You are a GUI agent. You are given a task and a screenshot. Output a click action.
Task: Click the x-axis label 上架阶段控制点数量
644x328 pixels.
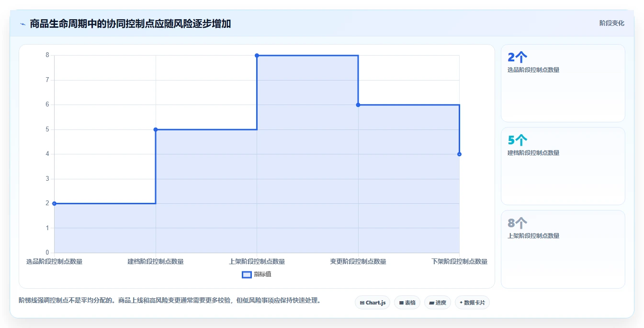tap(257, 261)
